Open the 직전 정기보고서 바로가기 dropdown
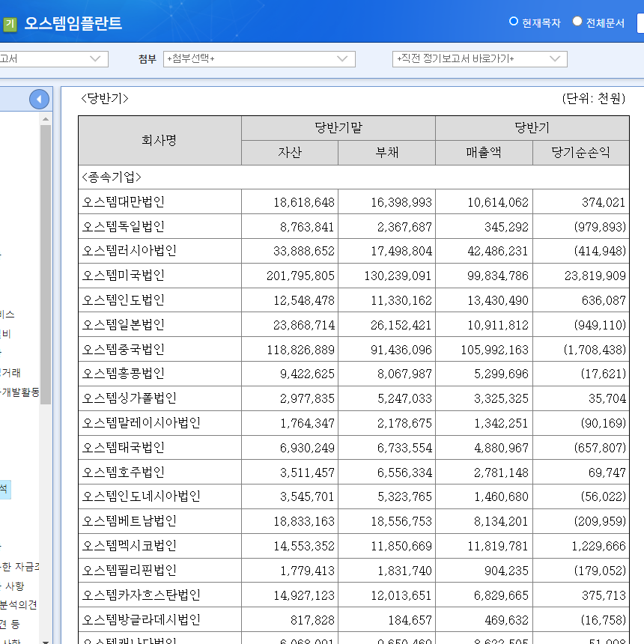The height and width of the screenshot is (644, 644). tap(479, 58)
